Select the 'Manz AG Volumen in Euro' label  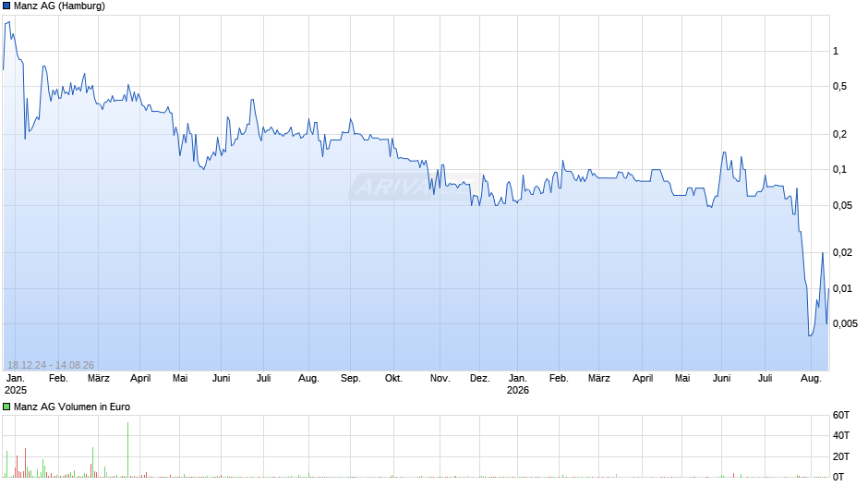[72, 407]
